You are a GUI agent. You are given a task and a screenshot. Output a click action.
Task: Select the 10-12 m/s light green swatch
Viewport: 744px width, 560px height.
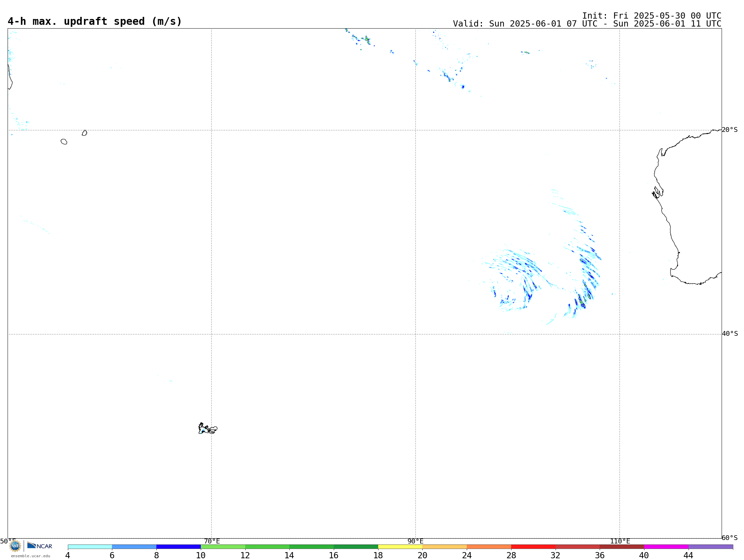coord(223,547)
